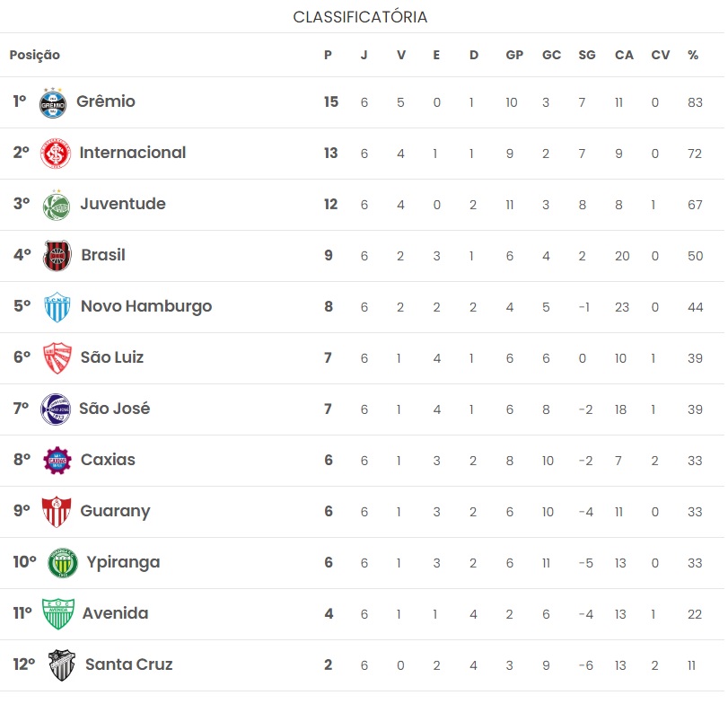This screenshot has height=704, width=728.
Task: Click the Brasil red-black shield crest
Action: pos(57,255)
